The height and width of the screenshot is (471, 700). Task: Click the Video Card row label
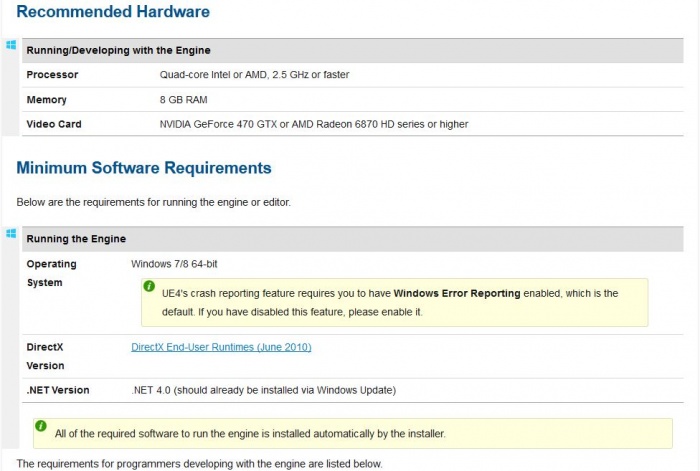click(x=54, y=124)
